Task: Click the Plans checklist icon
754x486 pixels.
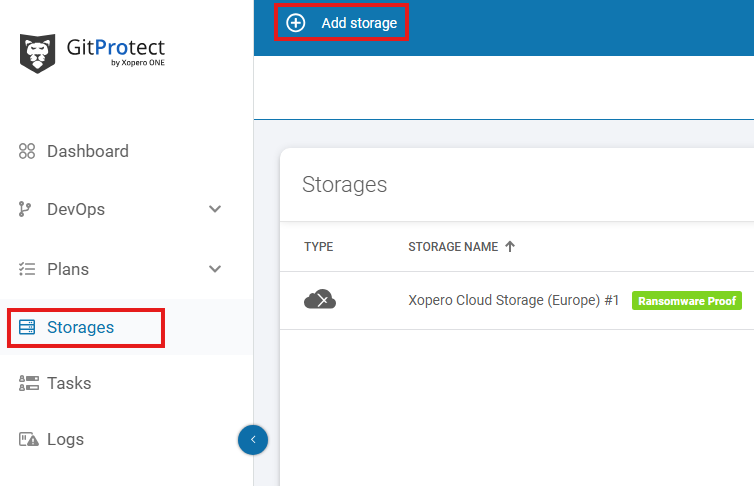Action: tap(27, 269)
